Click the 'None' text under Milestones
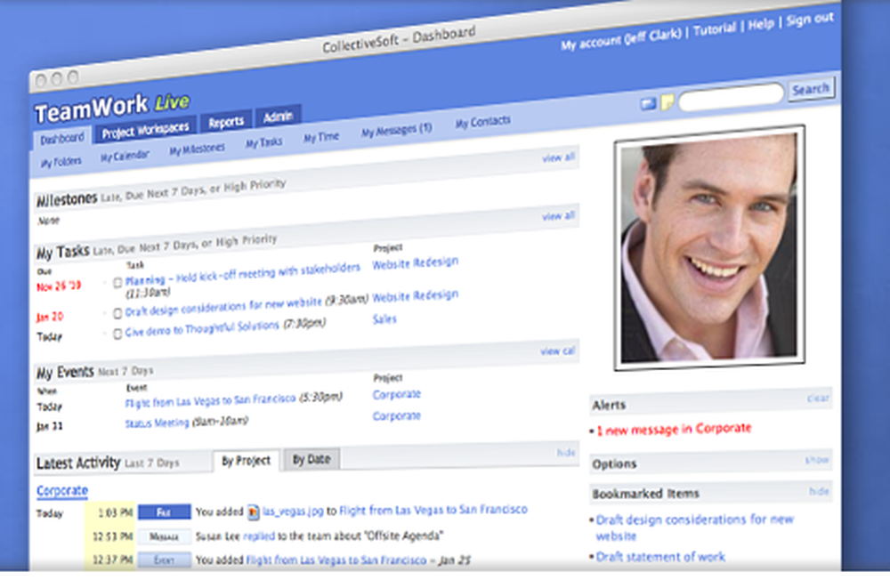890x588 pixels. 49,221
